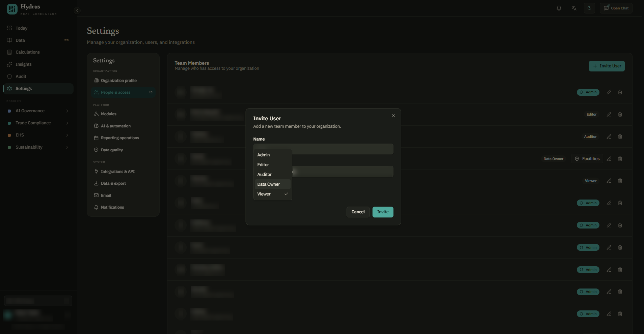Click trash icon in the Viewer row
Image resolution: width=644 pixels, height=334 pixels.
[620, 181]
